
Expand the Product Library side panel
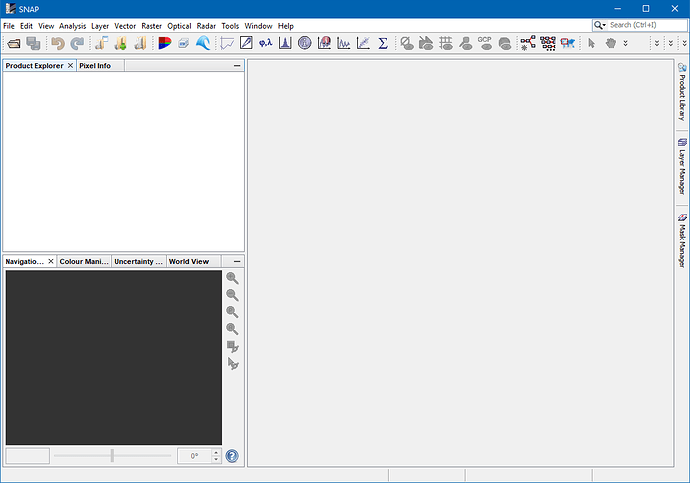[682, 92]
